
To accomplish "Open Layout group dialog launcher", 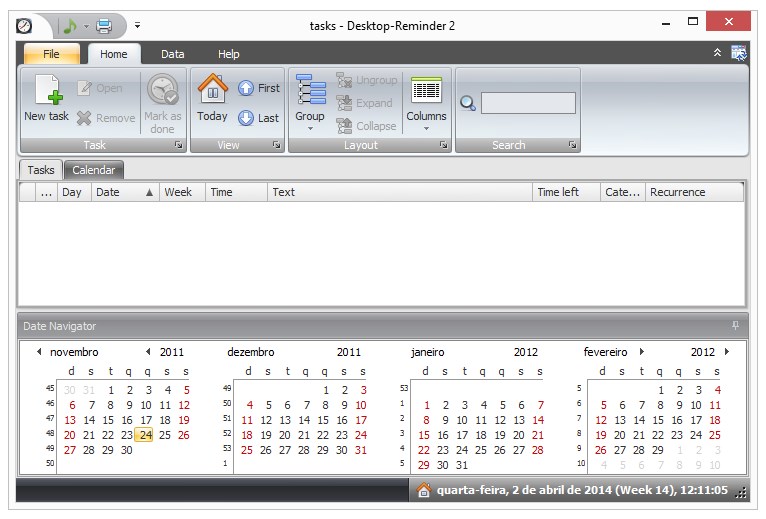I will point(443,145).
